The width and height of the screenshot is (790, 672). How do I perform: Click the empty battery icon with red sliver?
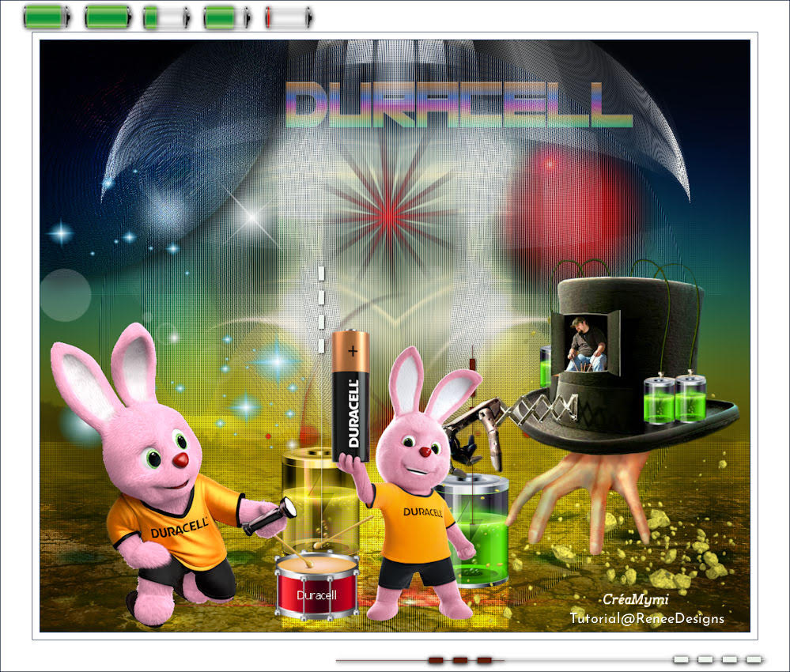[x=289, y=17]
